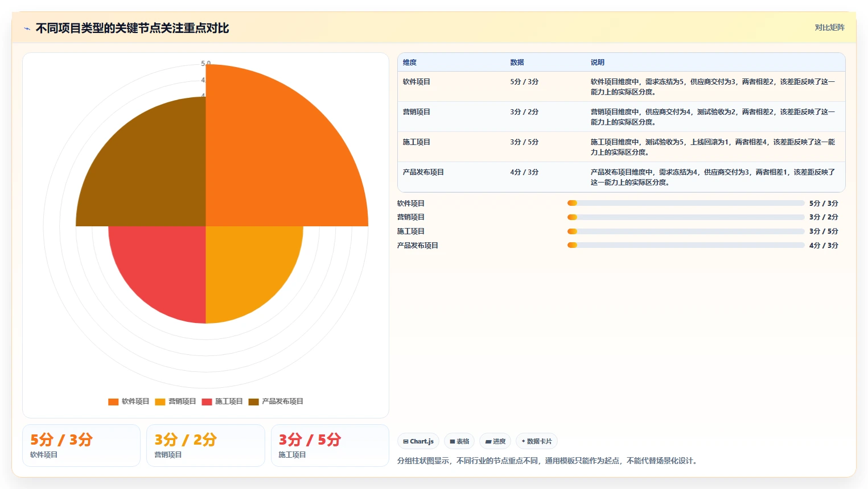868x489 pixels.
Task: Click the 软件项目 progress bar
Action: pyautogui.click(x=686, y=203)
